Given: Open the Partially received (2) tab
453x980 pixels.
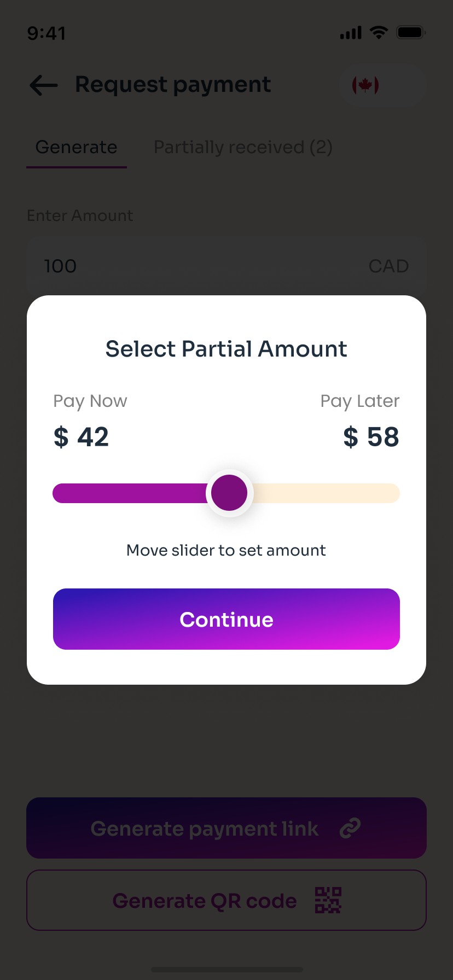Looking at the screenshot, I should pyautogui.click(x=243, y=148).
